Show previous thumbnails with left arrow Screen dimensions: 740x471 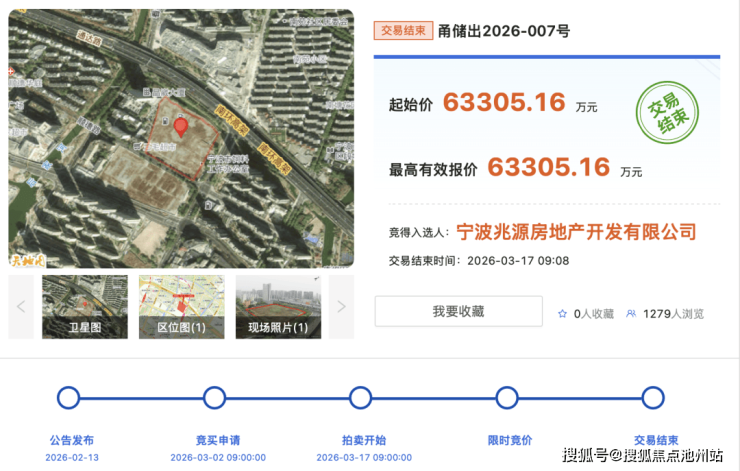(x=21, y=306)
